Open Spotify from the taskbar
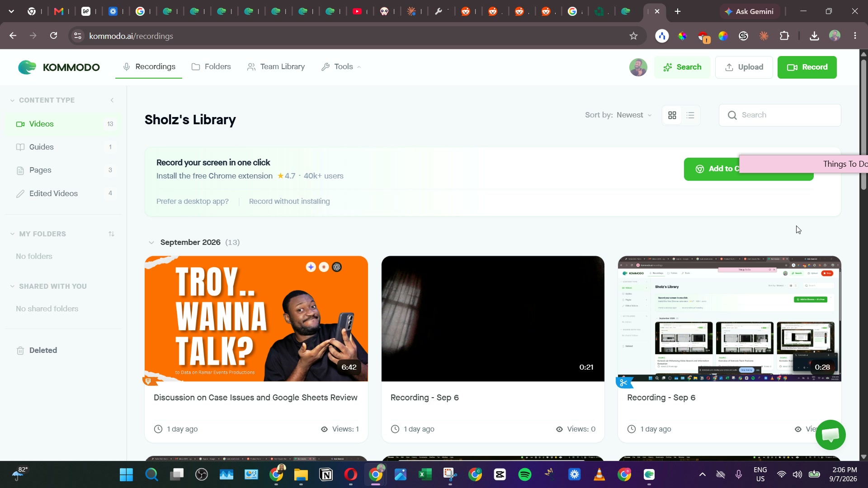This screenshot has height=488, width=868. click(525, 474)
